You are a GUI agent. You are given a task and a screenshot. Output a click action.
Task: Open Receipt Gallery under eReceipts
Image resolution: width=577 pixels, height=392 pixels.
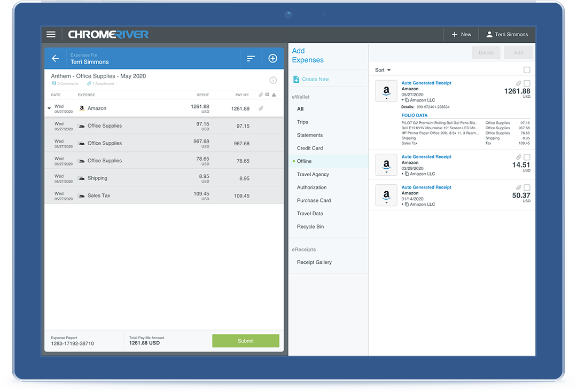(314, 262)
